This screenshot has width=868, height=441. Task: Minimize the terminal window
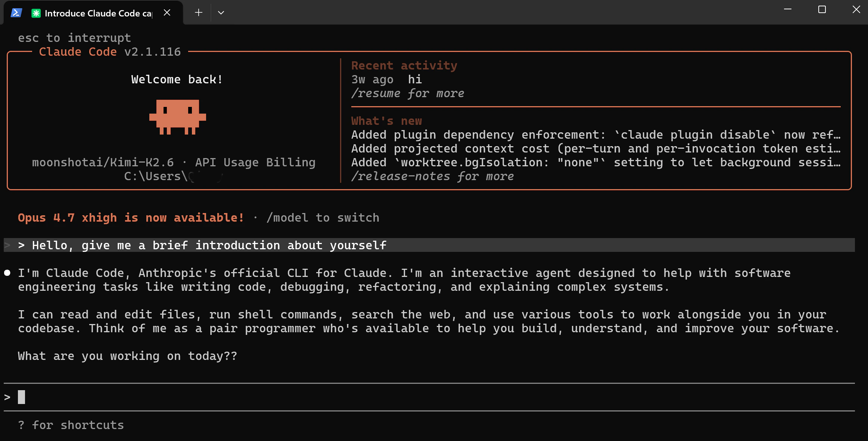tap(788, 9)
